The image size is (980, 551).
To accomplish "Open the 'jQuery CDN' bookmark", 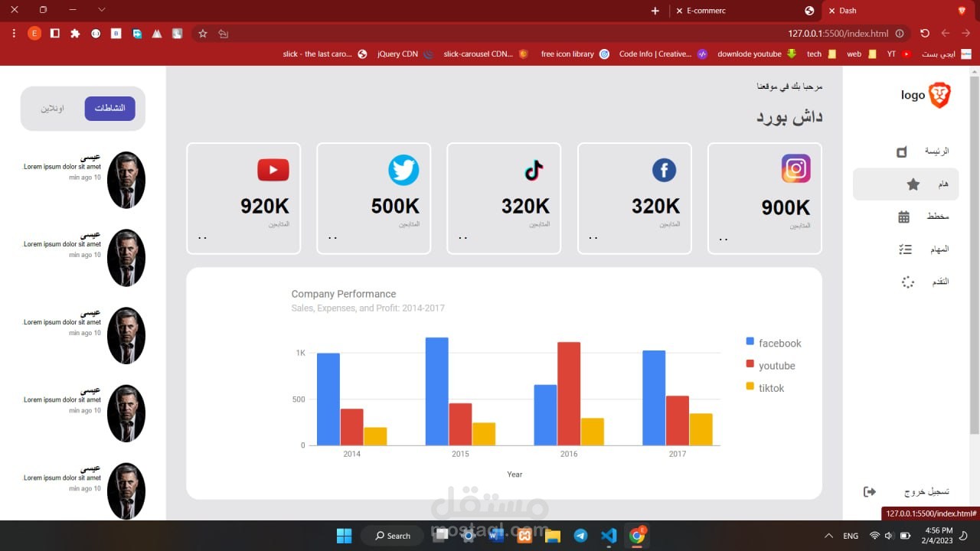I will 406,54.
